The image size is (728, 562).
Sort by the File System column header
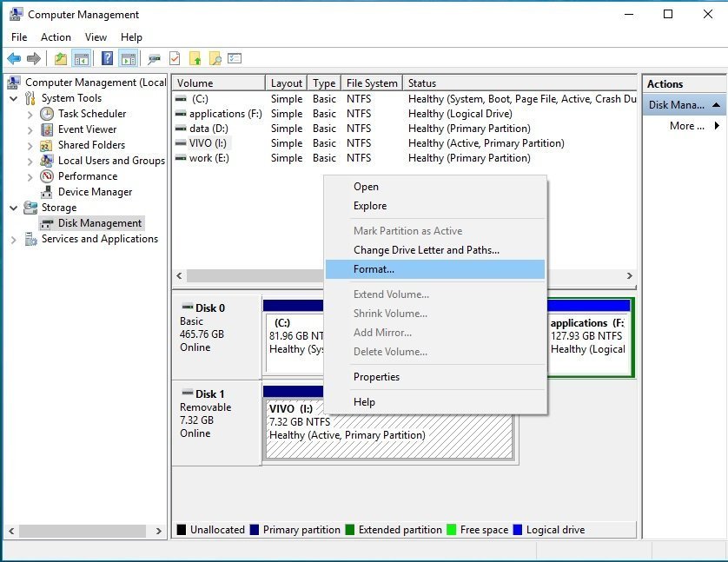pos(372,83)
